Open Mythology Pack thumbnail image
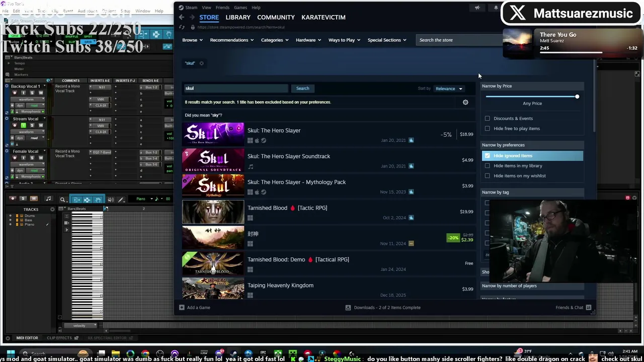This screenshot has height=362, width=644. [x=213, y=186]
